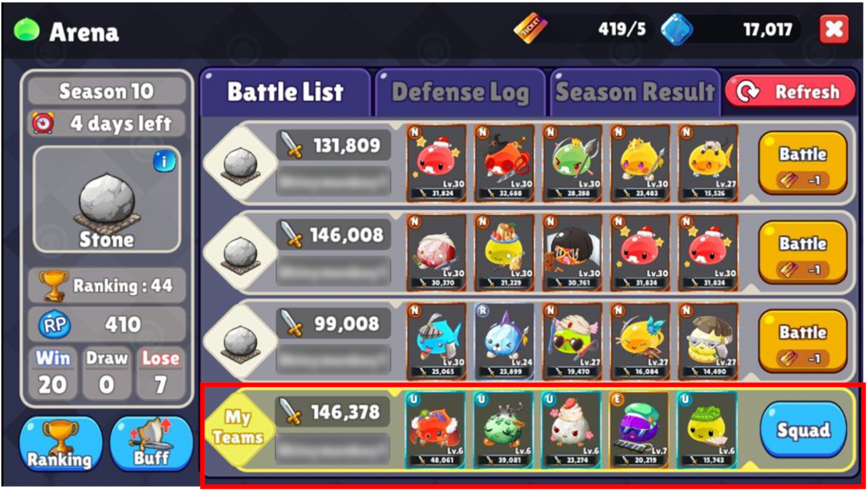This screenshot has height=492, width=868.
Task: Select the stone rank icon of 131,809 opponent
Action: 240,163
